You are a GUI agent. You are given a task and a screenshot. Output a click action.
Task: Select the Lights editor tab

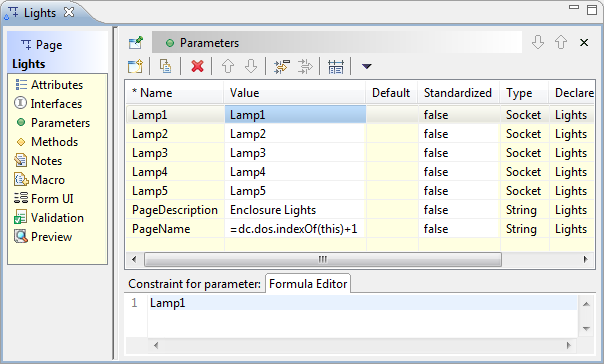(40, 13)
